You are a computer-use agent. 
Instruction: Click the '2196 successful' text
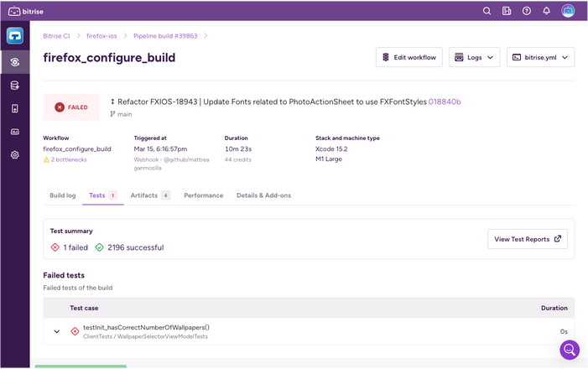[135, 247]
